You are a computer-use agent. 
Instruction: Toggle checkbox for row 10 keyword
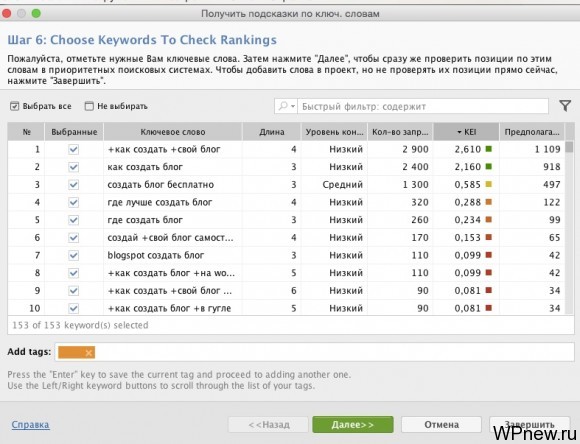[x=74, y=308]
